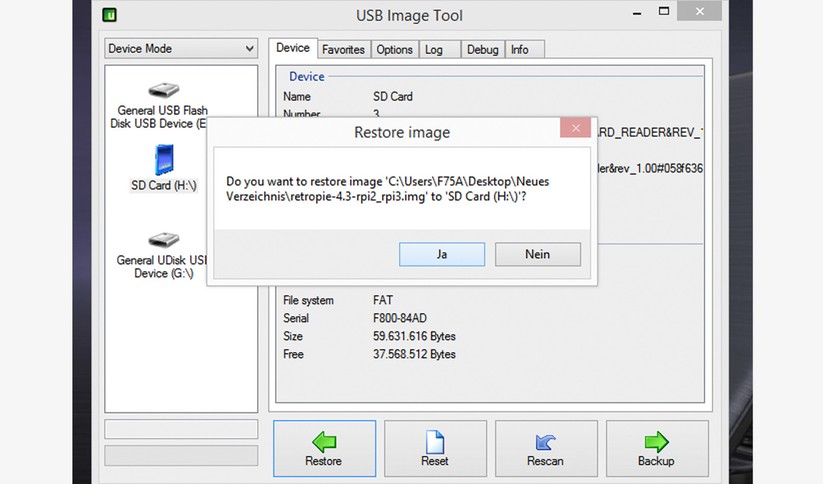Click the USB Image Tool title bar icon
This screenshot has width=823, height=484.
(111, 15)
